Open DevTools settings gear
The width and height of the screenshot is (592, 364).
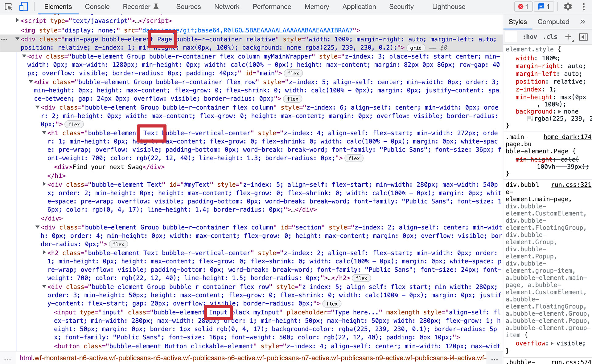click(568, 6)
